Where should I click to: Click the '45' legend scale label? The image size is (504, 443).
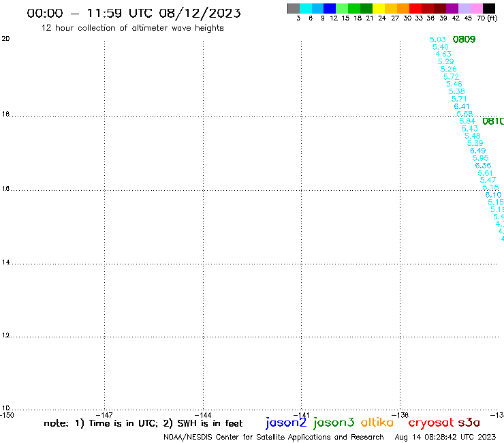468,18
